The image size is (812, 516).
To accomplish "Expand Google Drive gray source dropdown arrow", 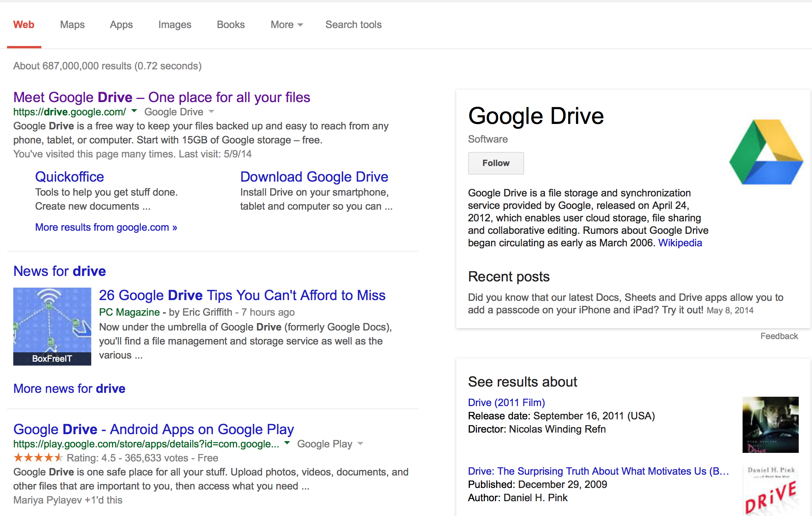I will click(x=211, y=112).
